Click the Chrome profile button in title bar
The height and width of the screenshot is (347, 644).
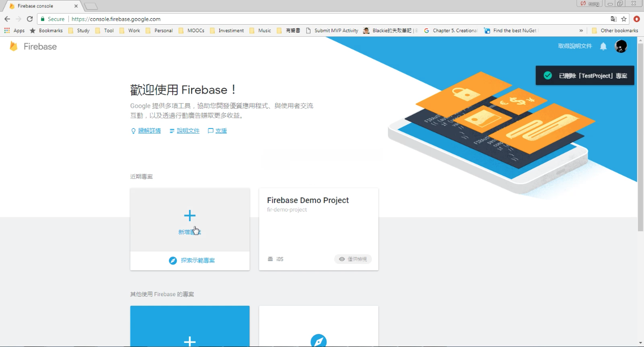pos(590,4)
